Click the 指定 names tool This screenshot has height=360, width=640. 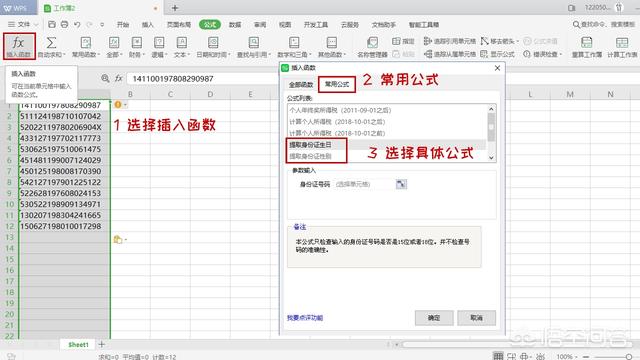tap(403, 41)
